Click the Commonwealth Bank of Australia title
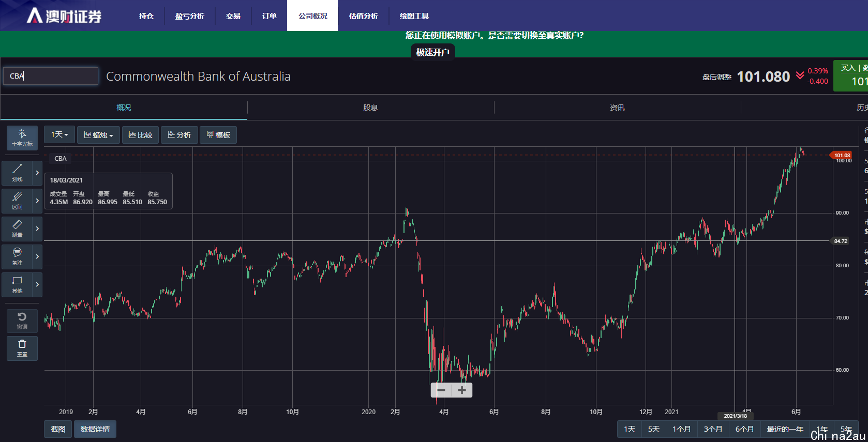 (198, 77)
